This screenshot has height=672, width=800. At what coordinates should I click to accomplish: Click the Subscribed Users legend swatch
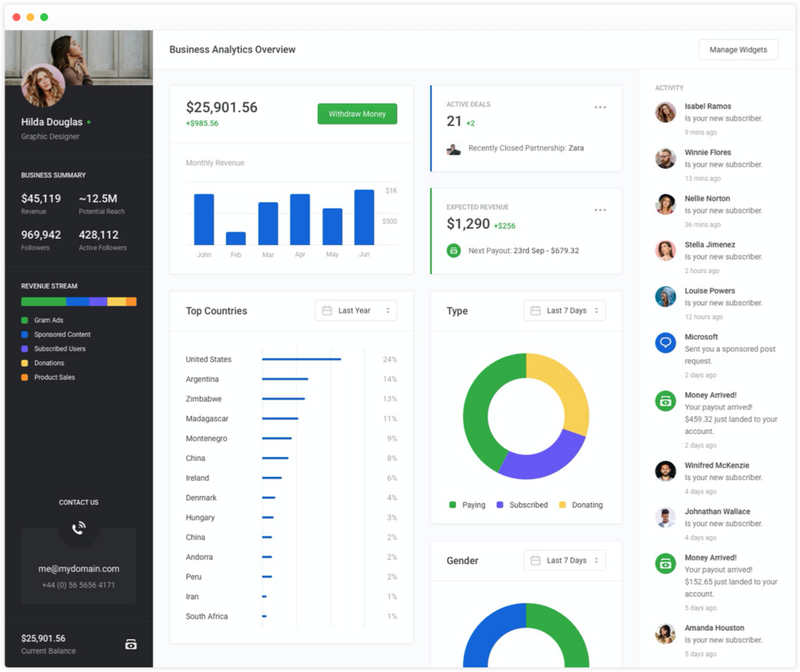25,349
